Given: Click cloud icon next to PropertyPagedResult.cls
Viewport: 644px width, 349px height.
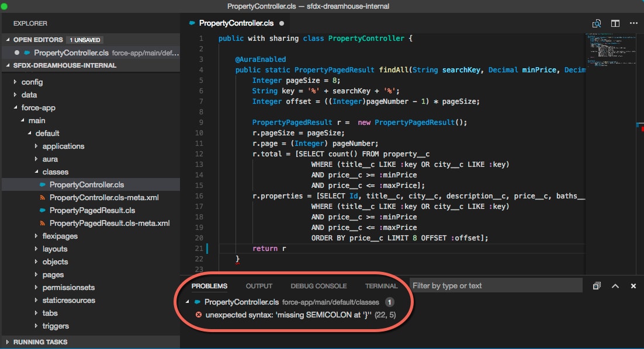Looking at the screenshot, I should (x=42, y=210).
